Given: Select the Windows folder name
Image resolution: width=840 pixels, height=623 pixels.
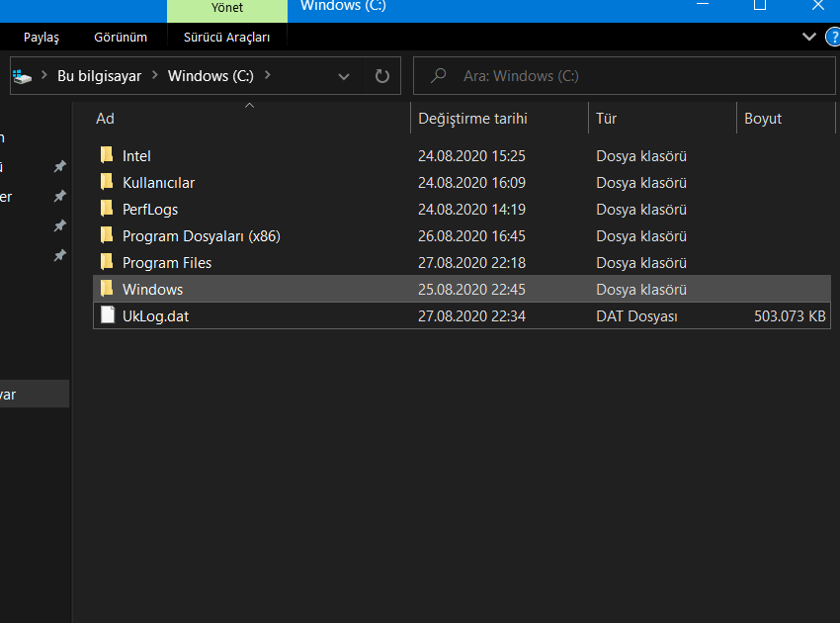Looking at the screenshot, I should [152, 290].
